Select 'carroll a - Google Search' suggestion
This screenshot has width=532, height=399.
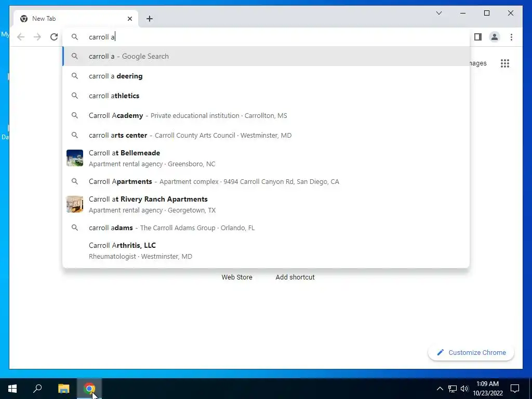[x=267, y=56]
